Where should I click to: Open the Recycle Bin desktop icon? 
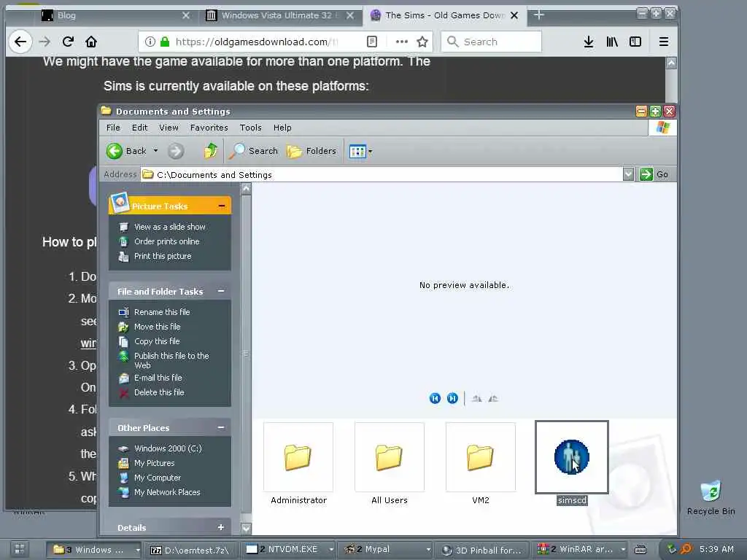point(711,497)
